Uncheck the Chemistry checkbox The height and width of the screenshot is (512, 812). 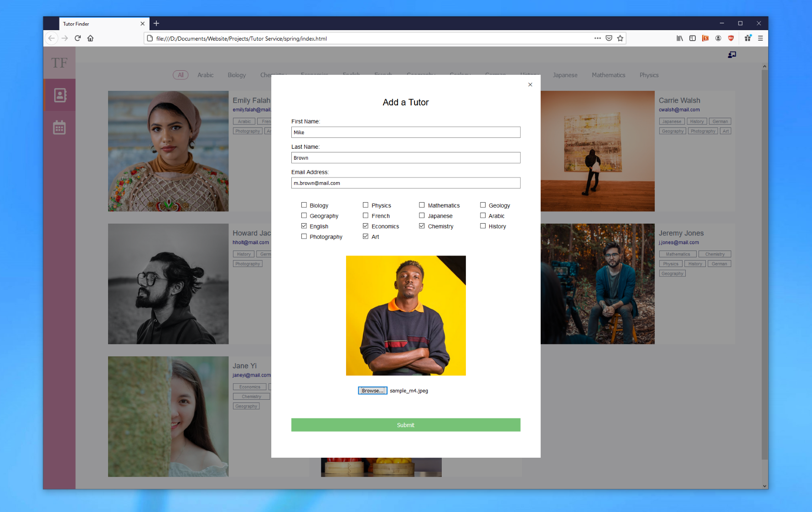coord(422,226)
